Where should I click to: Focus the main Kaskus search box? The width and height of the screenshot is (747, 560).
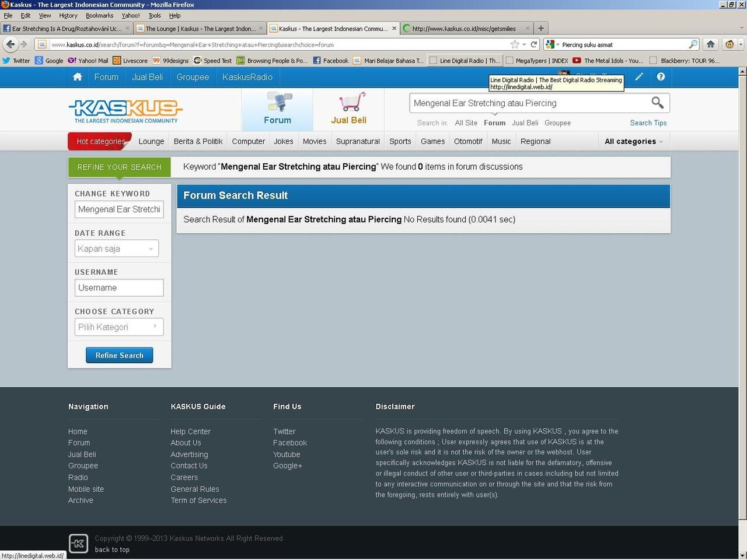click(528, 103)
